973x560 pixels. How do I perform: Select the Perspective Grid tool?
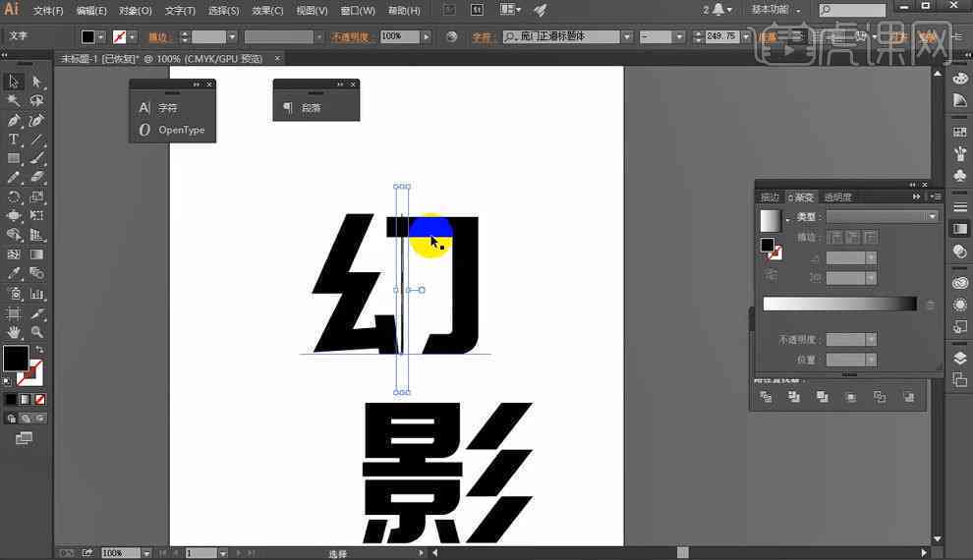36,235
